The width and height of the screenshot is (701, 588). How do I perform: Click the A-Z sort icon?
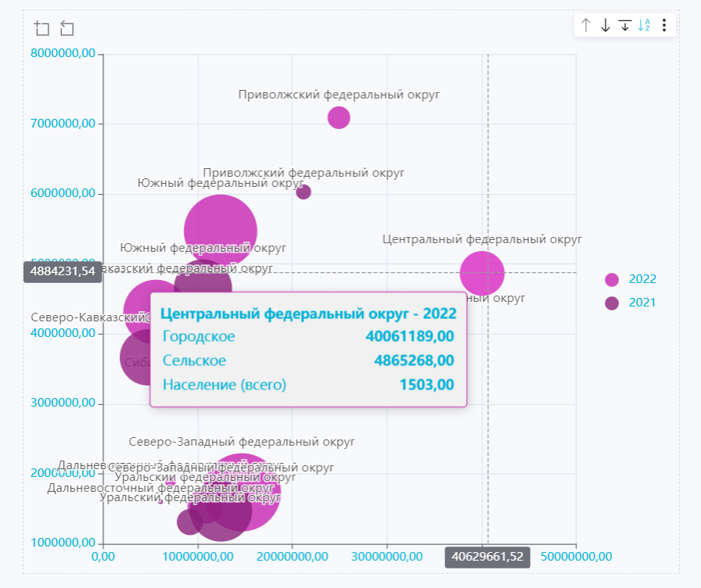644,25
